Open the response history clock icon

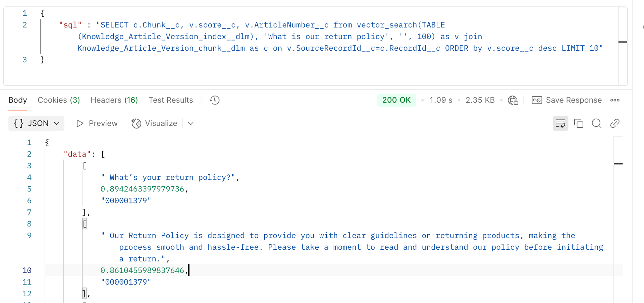pyautogui.click(x=215, y=100)
